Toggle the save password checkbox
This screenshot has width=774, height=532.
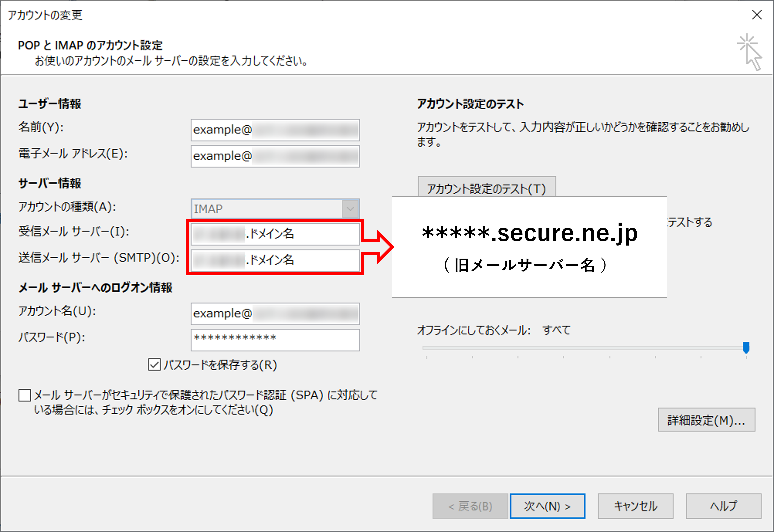click(154, 365)
